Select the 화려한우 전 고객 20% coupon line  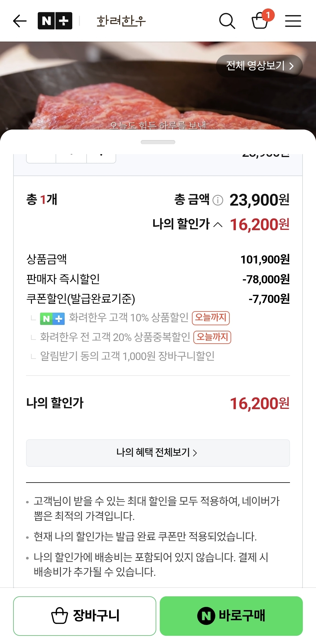(x=115, y=337)
